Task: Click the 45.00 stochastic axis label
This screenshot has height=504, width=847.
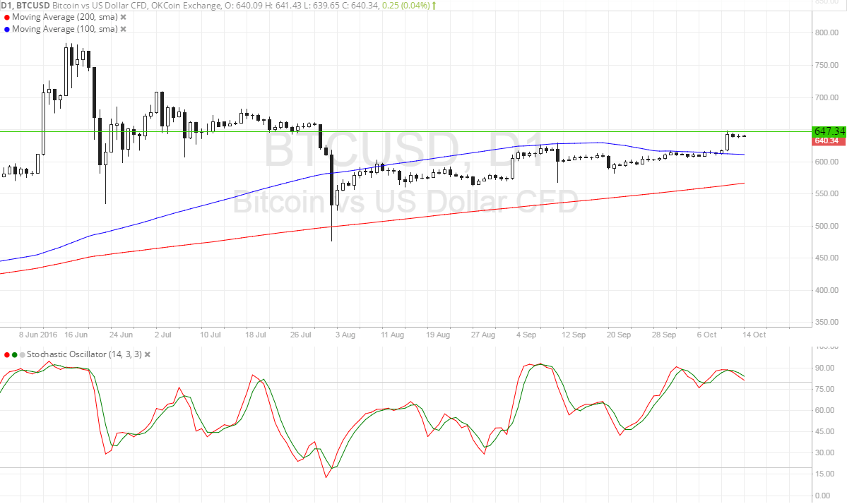Action: (825, 432)
